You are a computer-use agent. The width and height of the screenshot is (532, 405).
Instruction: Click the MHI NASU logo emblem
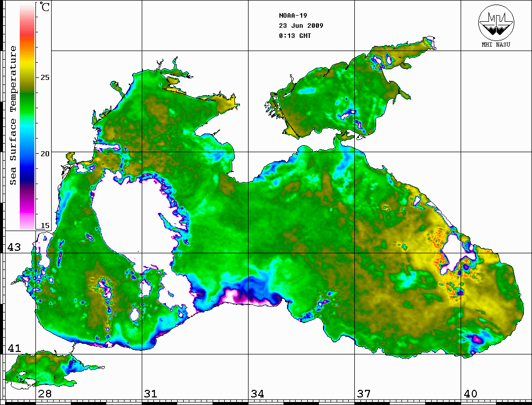[x=496, y=22]
